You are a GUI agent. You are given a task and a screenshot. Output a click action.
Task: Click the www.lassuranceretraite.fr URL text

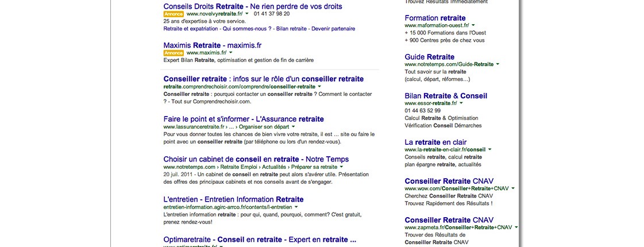[x=194, y=126]
